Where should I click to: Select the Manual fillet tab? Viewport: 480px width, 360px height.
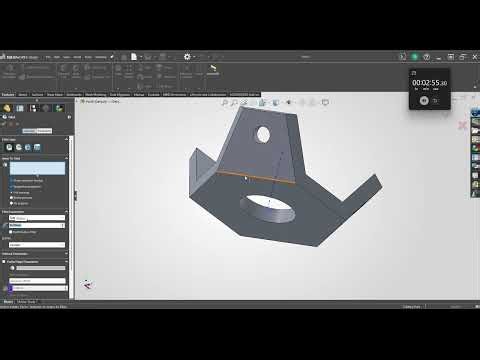click(29, 131)
